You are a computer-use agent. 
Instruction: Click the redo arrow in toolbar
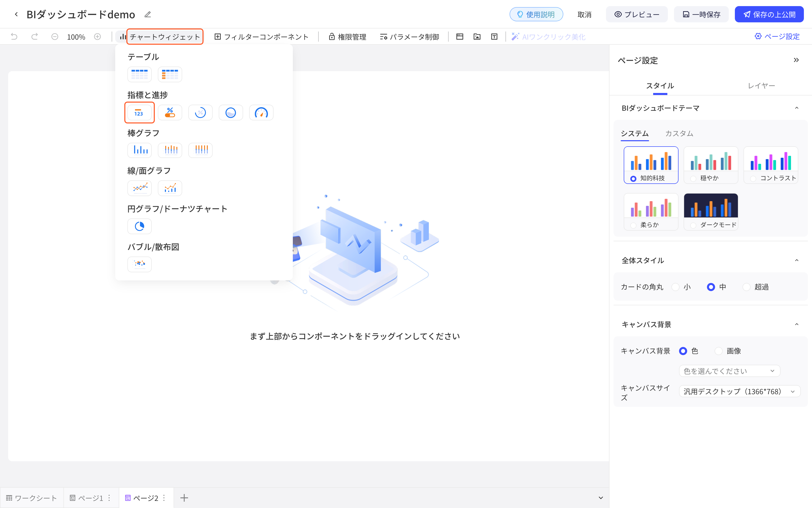tap(35, 37)
